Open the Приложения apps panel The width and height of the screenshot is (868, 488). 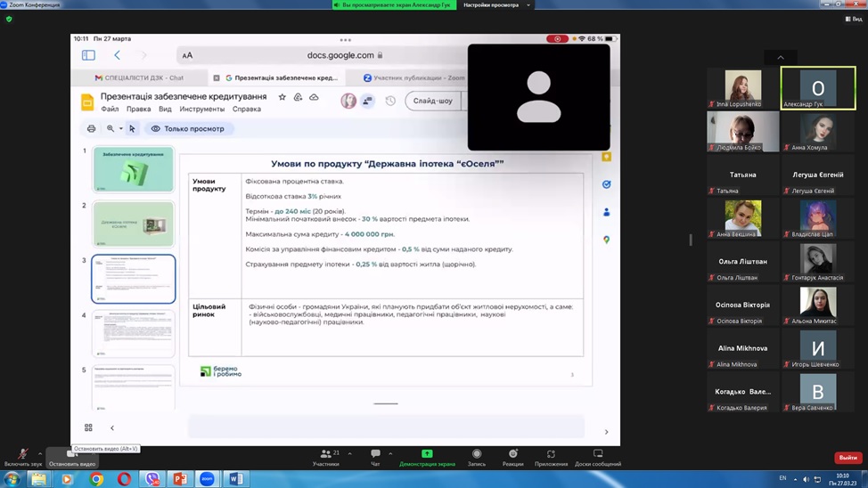click(551, 457)
